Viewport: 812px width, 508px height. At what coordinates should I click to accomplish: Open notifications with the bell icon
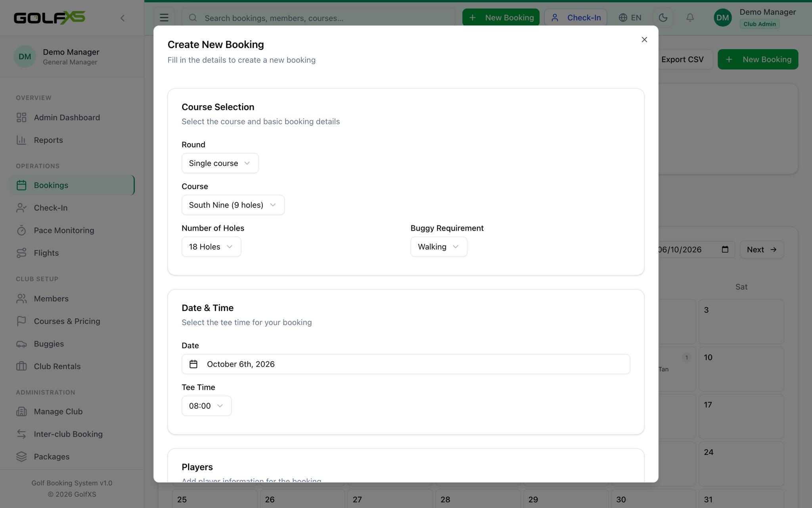pyautogui.click(x=690, y=18)
